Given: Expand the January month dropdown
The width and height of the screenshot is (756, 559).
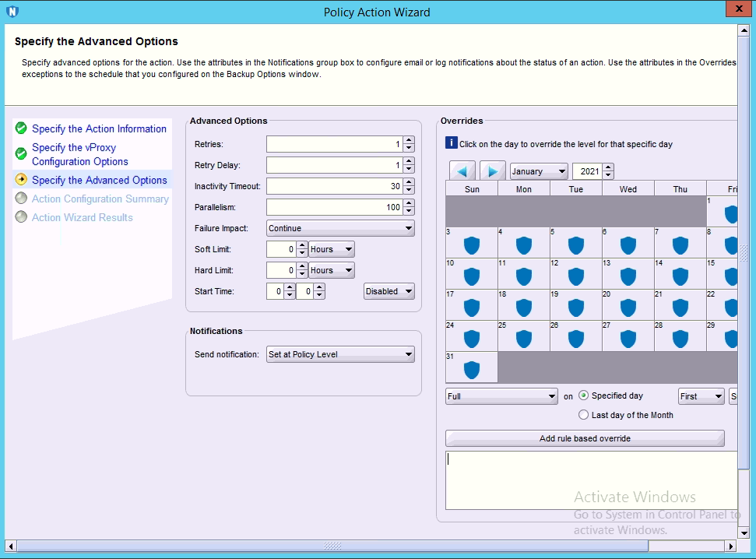Looking at the screenshot, I should pos(539,171).
